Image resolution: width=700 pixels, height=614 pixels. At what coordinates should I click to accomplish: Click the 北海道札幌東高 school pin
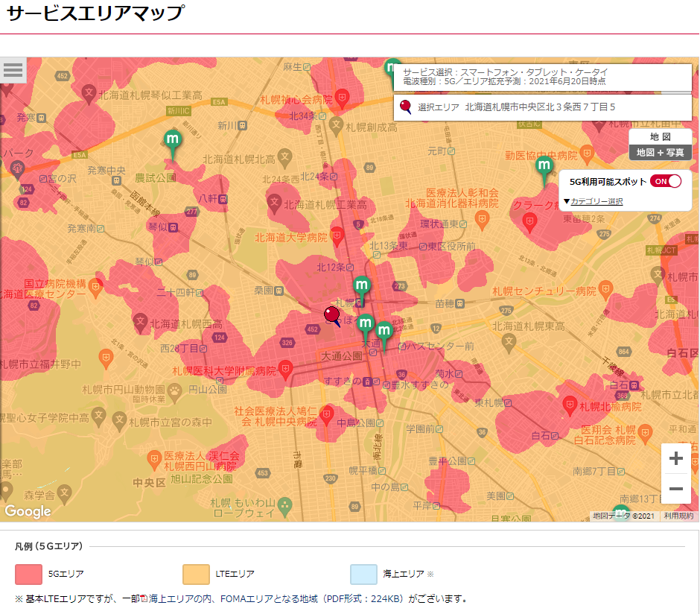(x=509, y=344)
